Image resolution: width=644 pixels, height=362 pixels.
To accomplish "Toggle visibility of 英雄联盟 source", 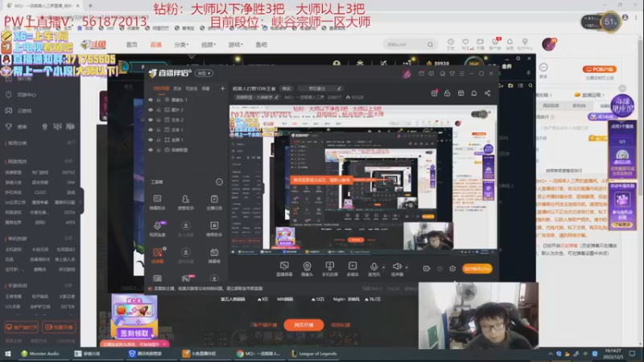I will point(151,150).
